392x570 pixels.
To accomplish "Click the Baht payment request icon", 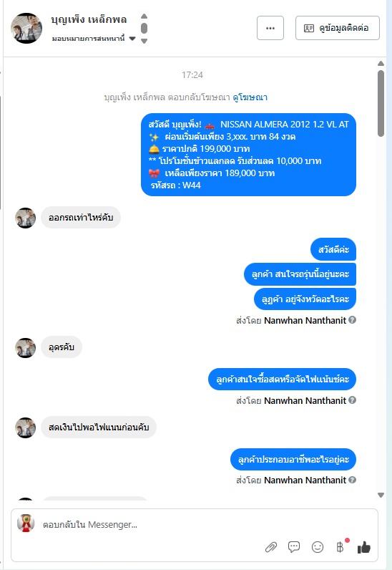I will click(340, 547).
